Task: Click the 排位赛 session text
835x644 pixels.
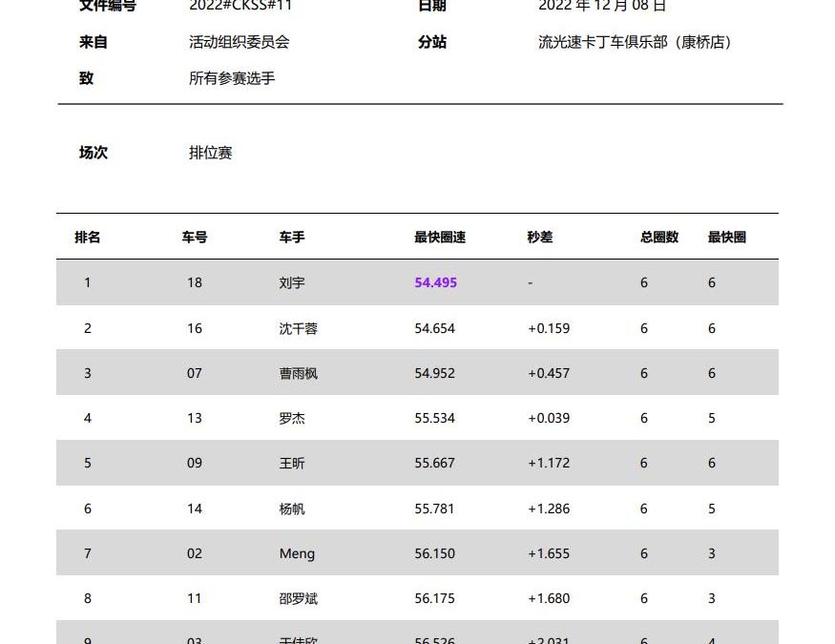Action: click(211, 153)
